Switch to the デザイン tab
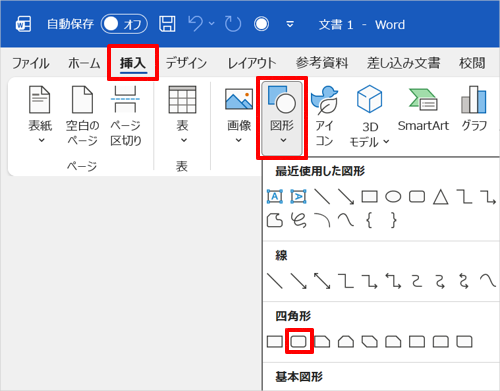 186,63
